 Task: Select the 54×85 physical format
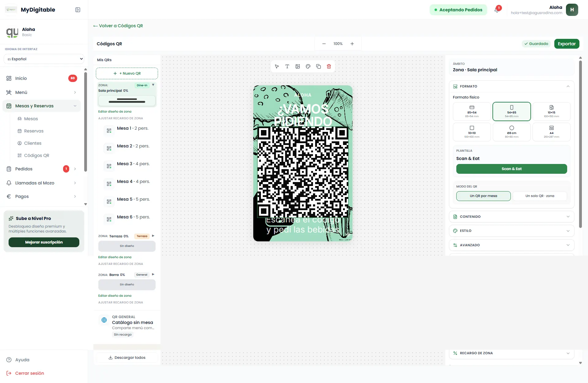[x=512, y=111]
